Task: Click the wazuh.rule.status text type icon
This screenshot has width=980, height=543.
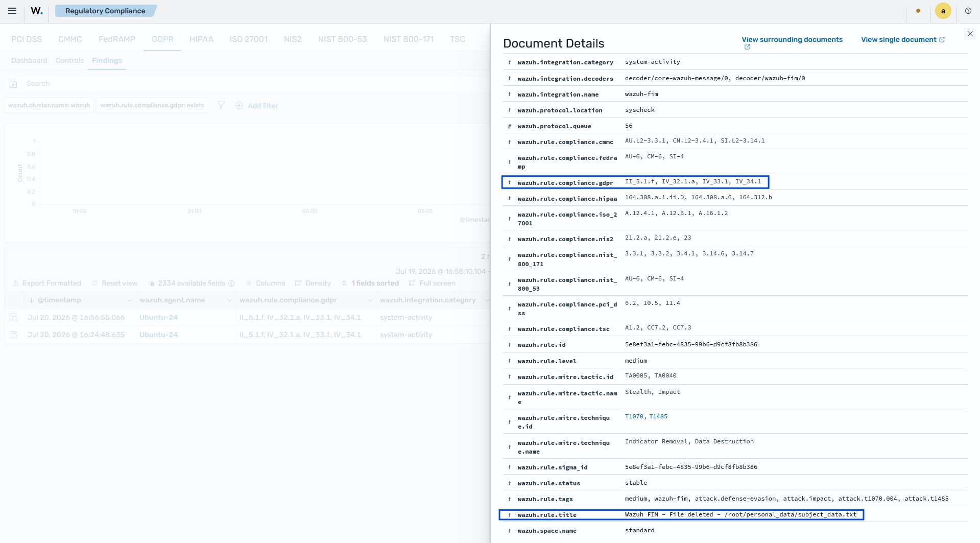Action: click(x=509, y=483)
